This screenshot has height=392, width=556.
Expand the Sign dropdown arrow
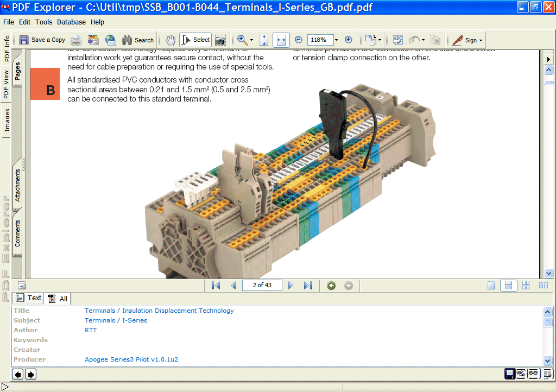pos(481,41)
